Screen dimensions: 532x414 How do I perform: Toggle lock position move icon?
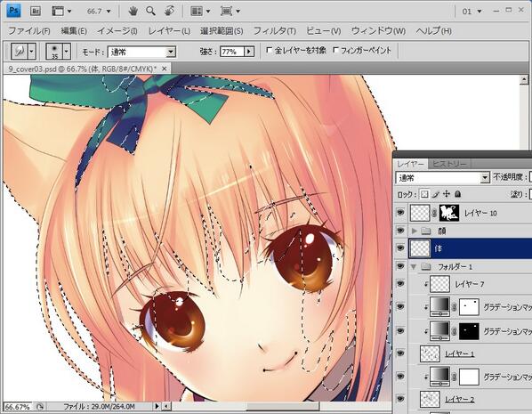(x=447, y=194)
